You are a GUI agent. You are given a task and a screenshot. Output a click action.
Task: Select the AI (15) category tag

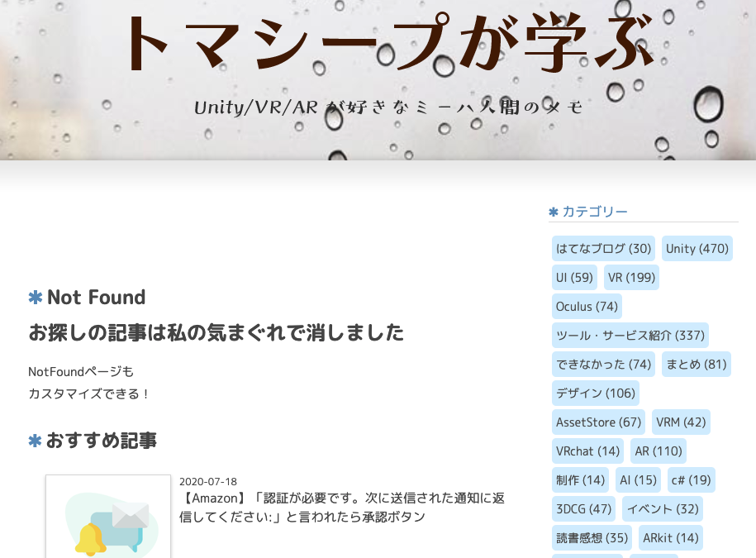638,479
